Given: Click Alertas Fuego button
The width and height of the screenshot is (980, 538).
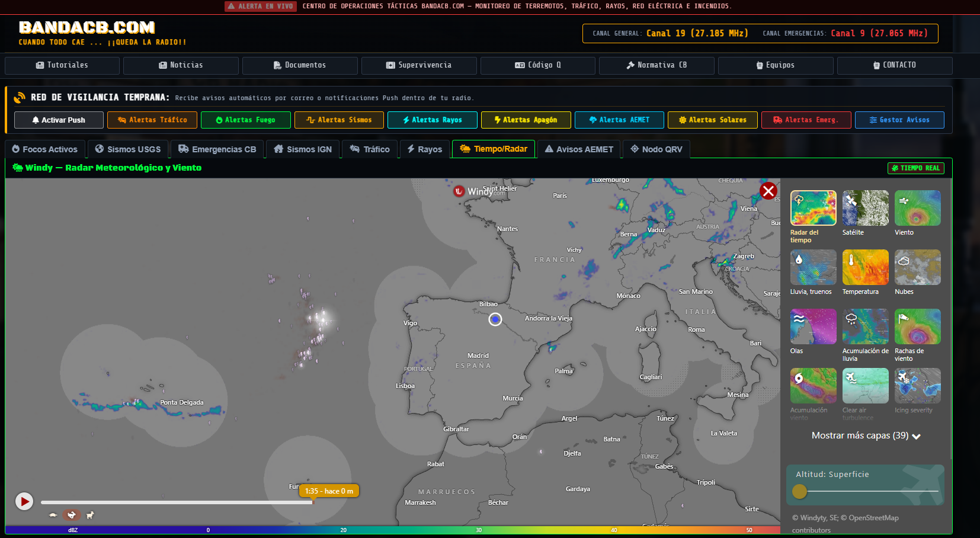Looking at the screenshot, I should 246,120.
